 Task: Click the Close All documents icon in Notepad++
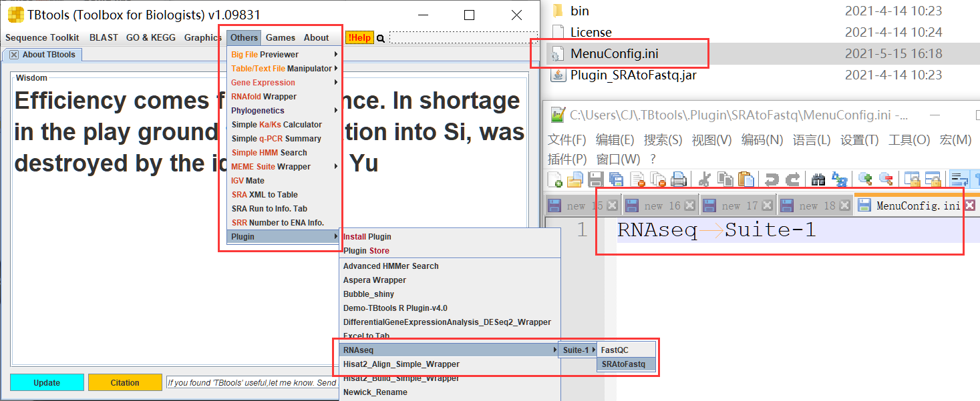(658, 179)
